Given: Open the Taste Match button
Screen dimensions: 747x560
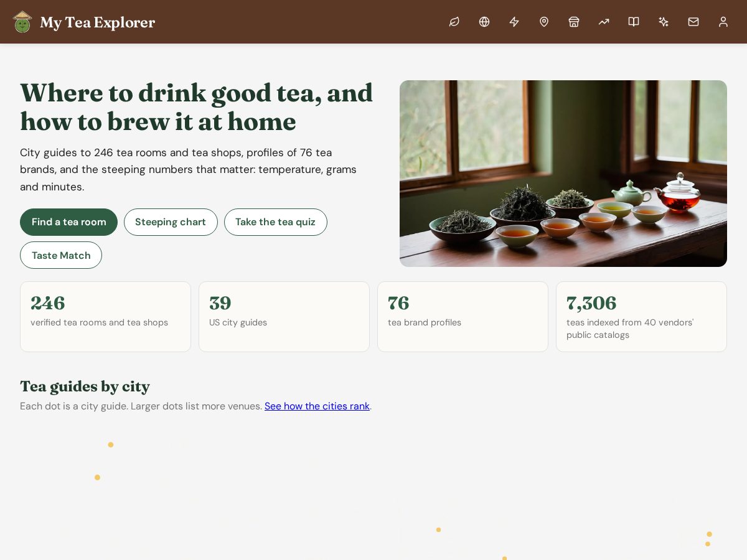Looking at the screenshot, I should pos(61,255).
